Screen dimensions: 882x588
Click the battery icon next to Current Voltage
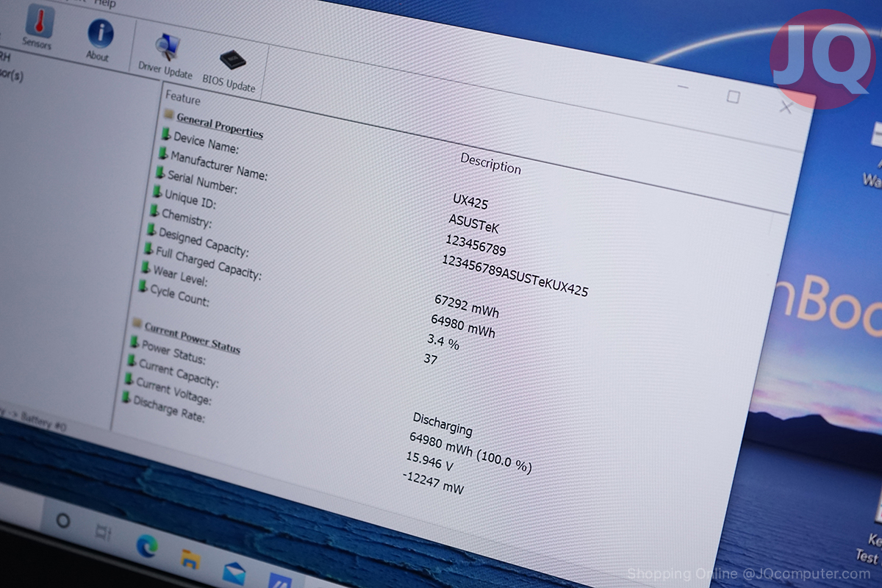pyautogui.click(x=129, y=379)
